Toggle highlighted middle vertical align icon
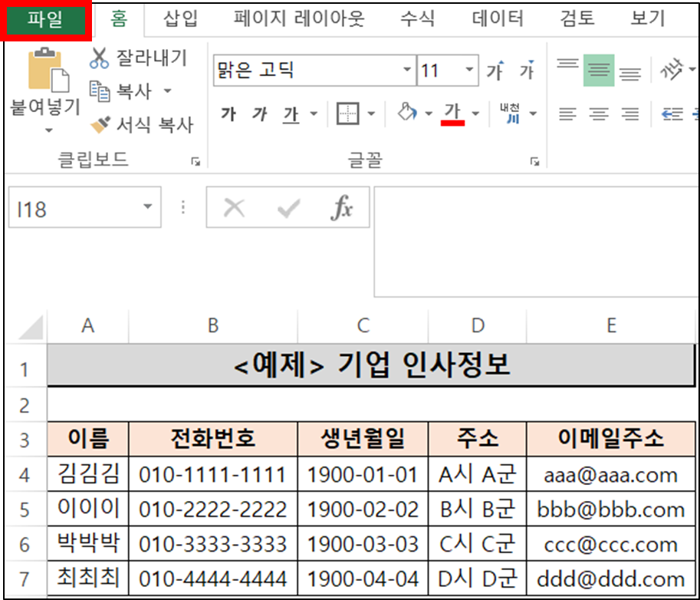The width and height of the screenshot is (700, 600). point(599,71)
